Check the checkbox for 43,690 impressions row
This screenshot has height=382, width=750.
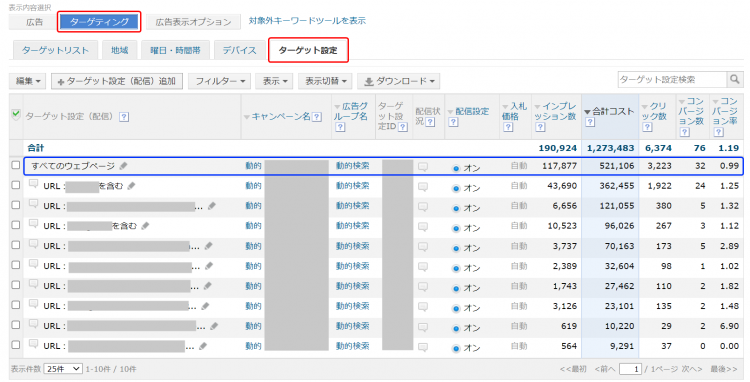pos(16,185)
